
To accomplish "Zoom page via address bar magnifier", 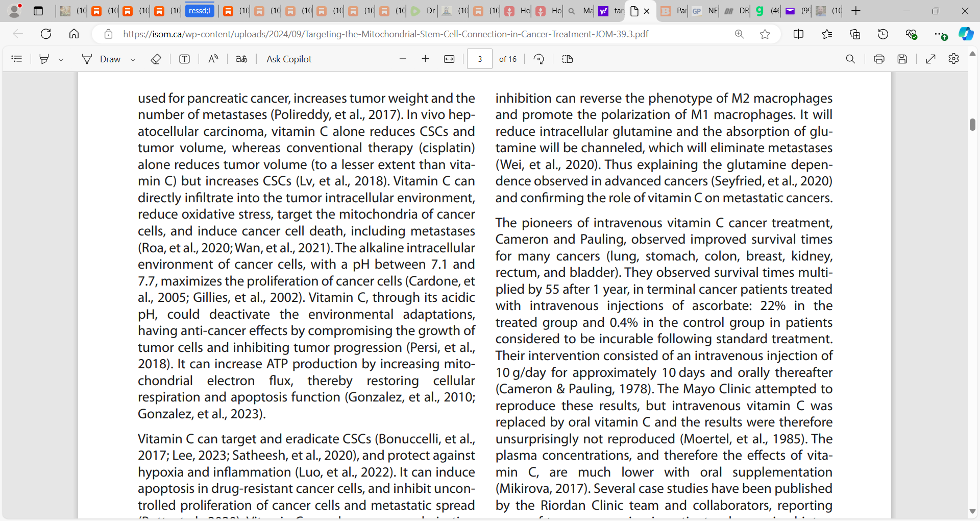I will click(739, 34).
